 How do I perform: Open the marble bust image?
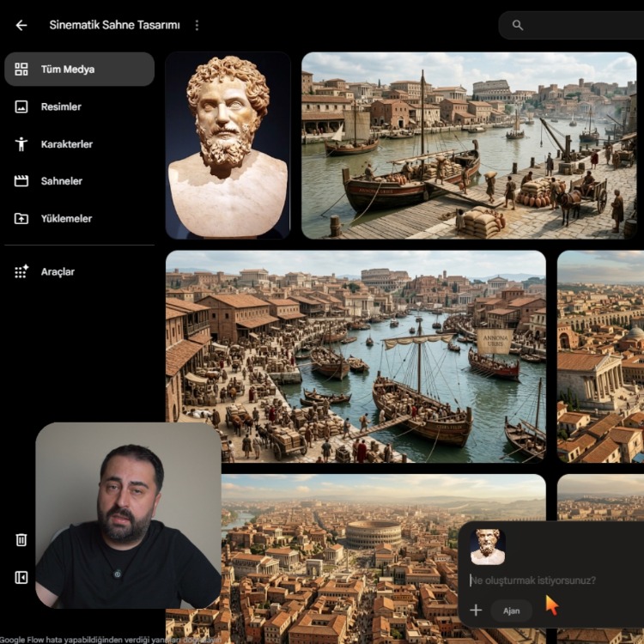click(228, 145)
